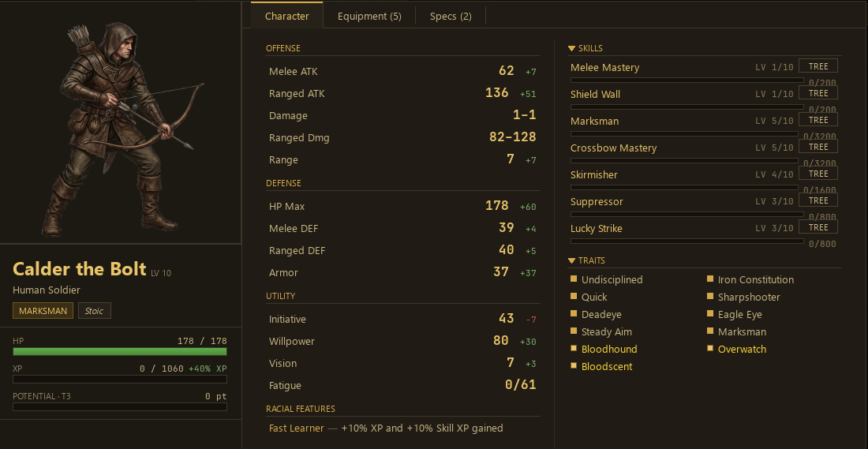This screenshot has width=868, height=449.
Task: Click the archer character portrait
Action: (123, 130)
